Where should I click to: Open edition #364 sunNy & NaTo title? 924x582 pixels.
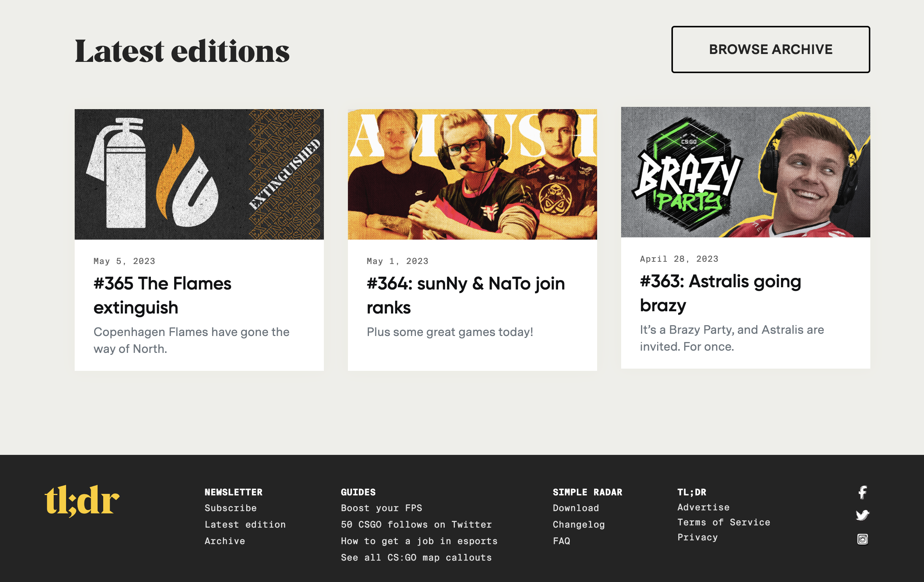465,295
